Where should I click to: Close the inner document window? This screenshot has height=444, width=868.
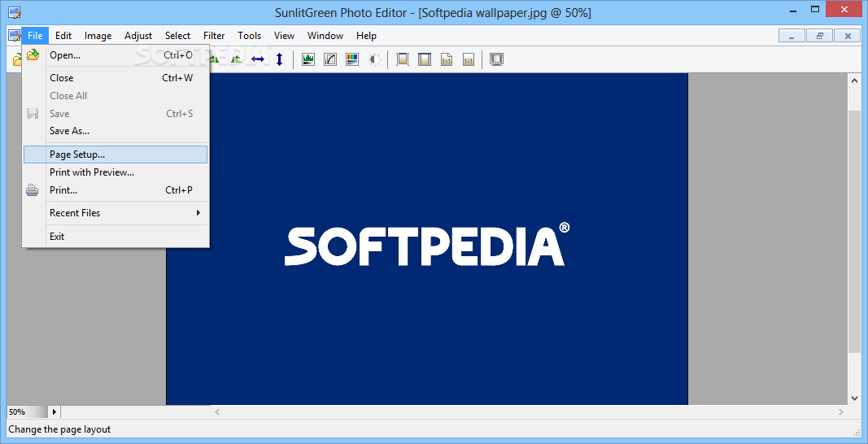(x=848, y=36)
